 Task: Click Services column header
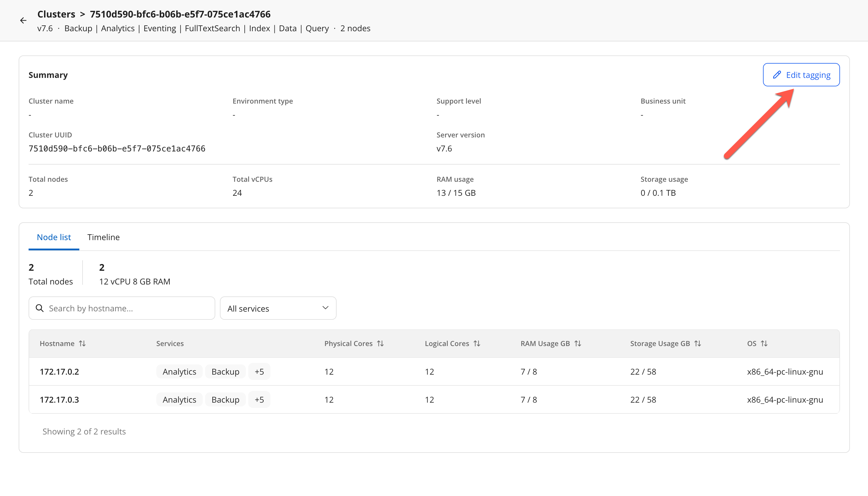click(170, 343)
